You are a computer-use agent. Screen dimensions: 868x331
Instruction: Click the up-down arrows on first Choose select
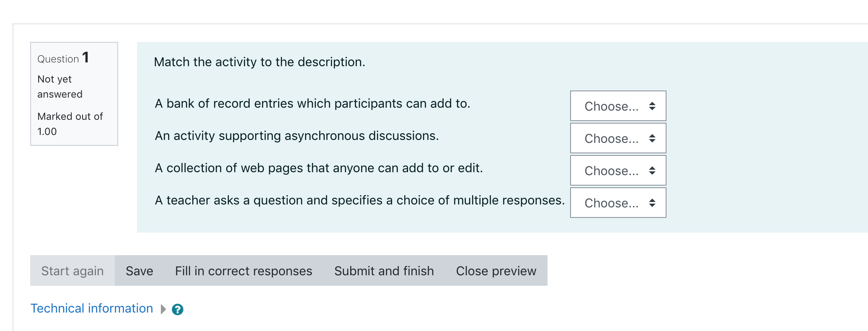[652, 106]
